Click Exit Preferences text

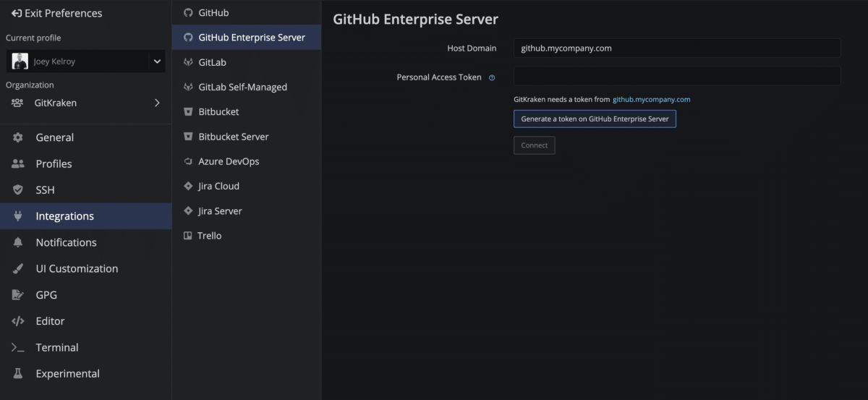64,13
